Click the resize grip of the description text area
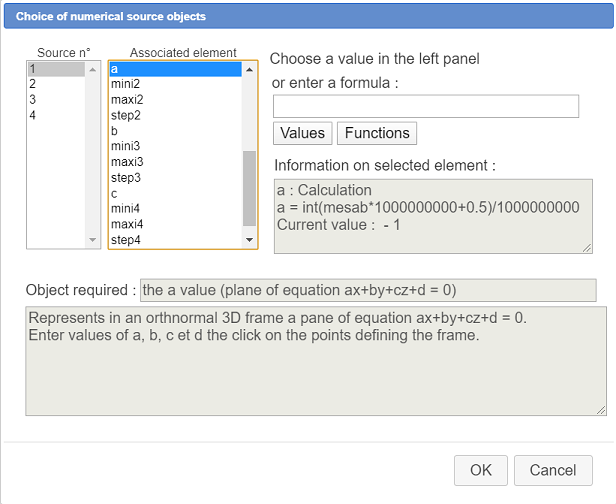The height and width of the screenshot is (504, 616). [601, 410]
